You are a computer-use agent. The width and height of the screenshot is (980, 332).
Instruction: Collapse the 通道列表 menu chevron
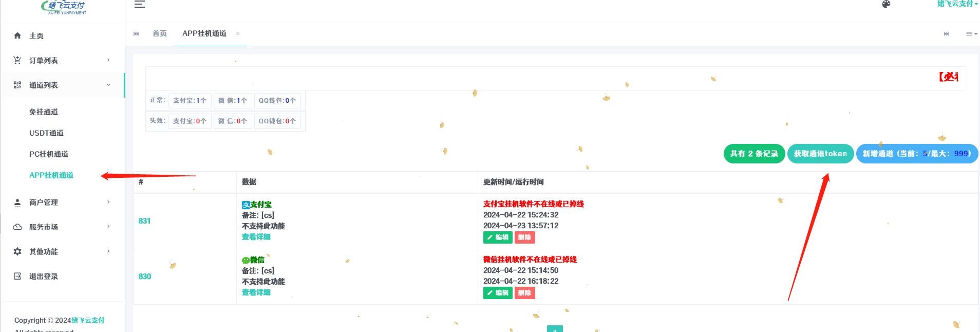pyautogui.click(x=108, y=85)
